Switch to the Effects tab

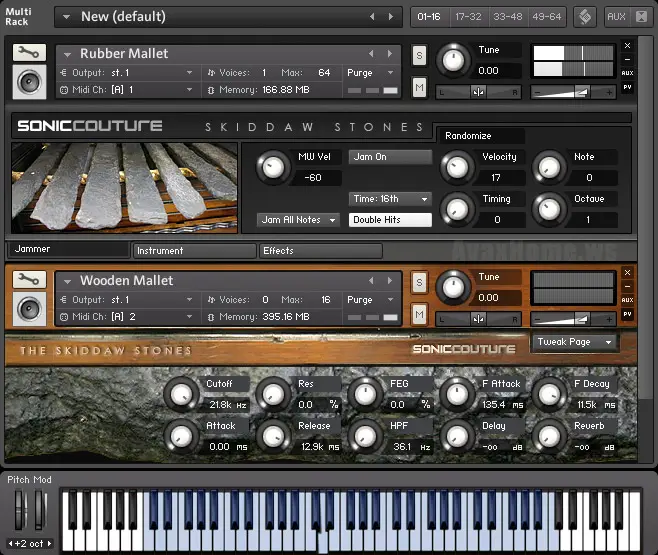[x=321, y=251]
